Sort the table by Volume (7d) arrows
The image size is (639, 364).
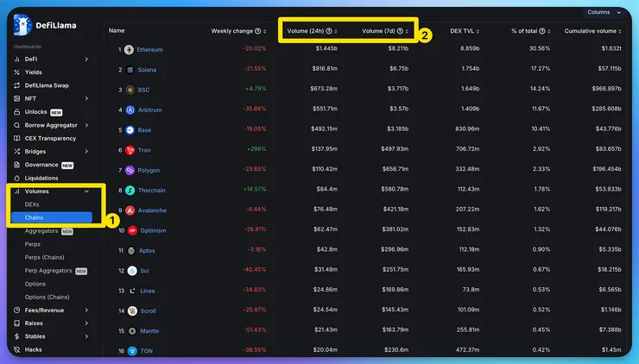407,31
